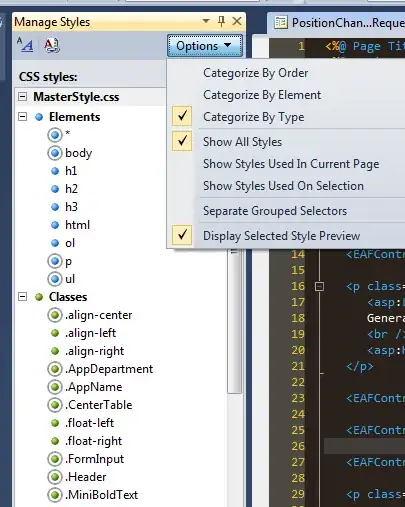This screenshot has width=405, height=507.
Task: Select Separate Grouped Selectors
Action: [275, 211]
